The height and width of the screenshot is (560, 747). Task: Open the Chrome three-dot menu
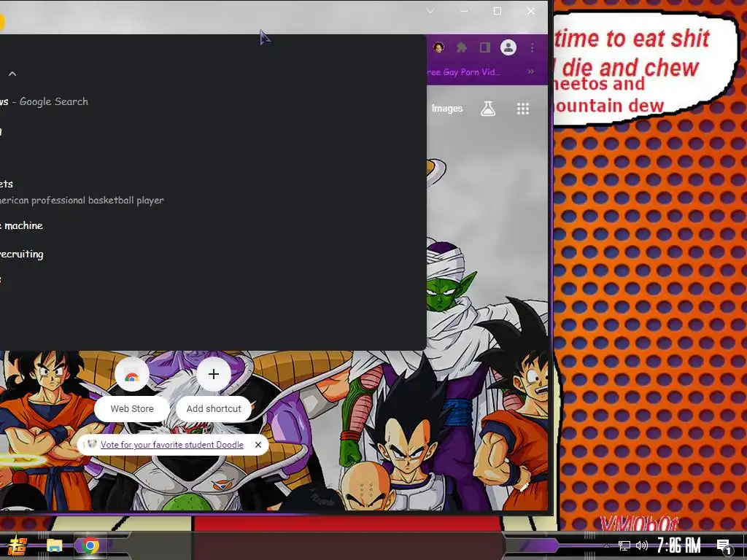(532, 47)
